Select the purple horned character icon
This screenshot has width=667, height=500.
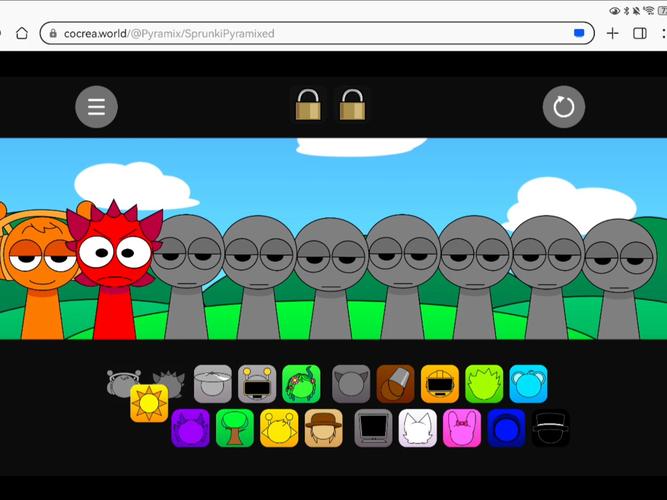(191, 428)
